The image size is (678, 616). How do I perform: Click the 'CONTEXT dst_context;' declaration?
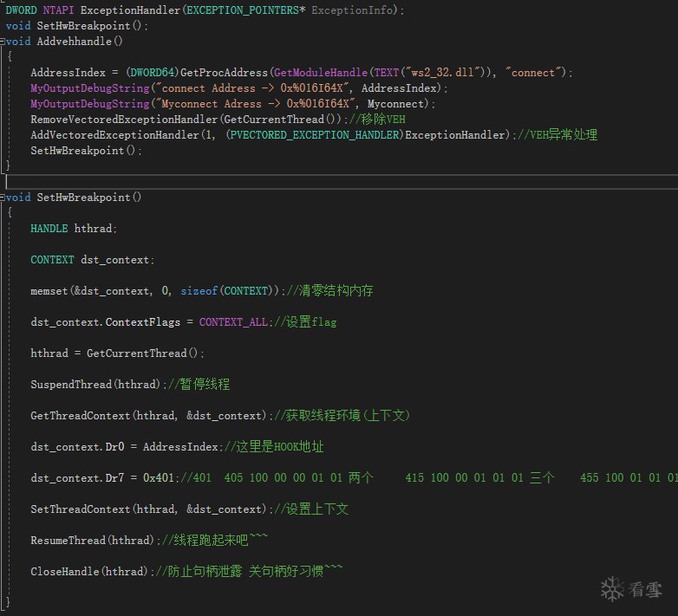click(x=93, y=260)
